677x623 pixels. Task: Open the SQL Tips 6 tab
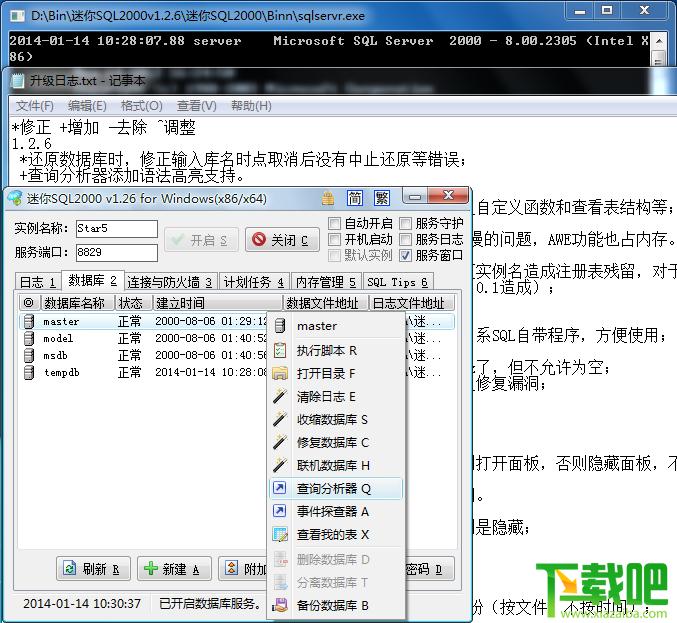398,282
